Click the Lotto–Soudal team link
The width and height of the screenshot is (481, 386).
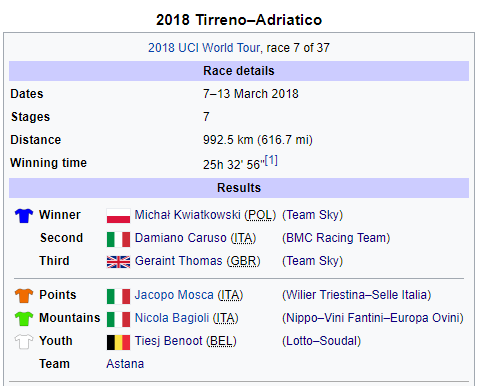(322, 341)
